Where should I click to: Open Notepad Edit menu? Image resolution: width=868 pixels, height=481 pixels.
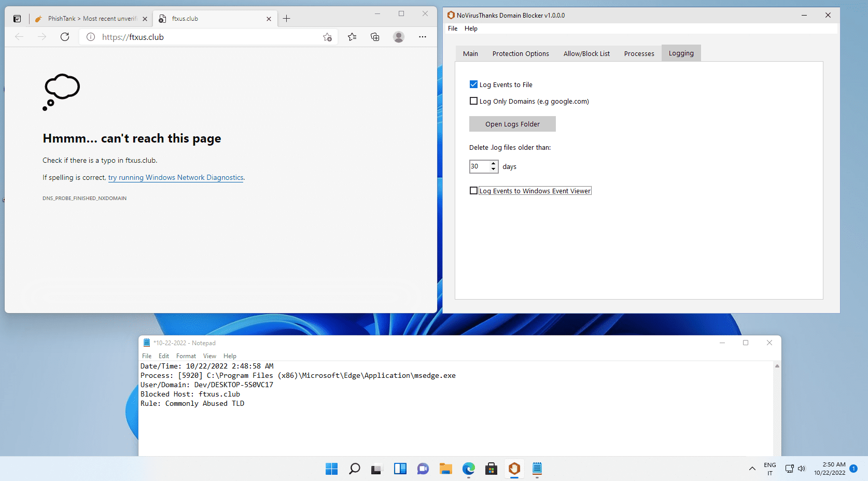tap(164, 356)
